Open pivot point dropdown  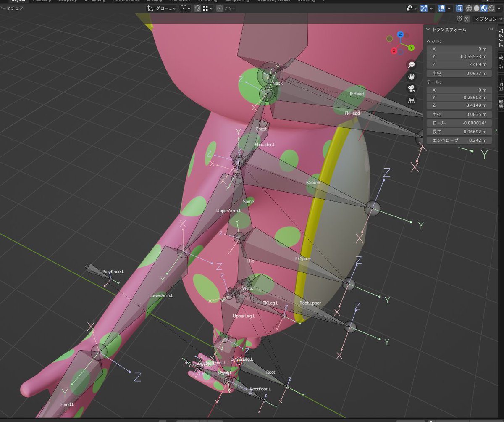click(x=186, y=8)
